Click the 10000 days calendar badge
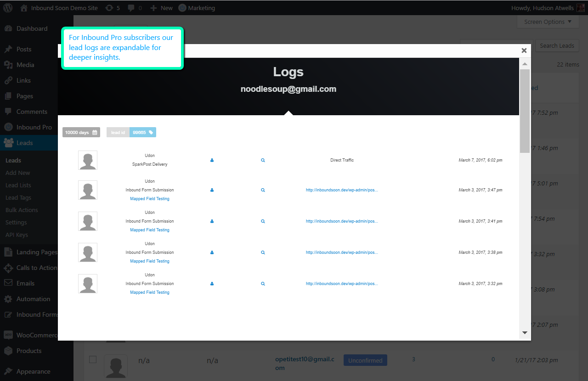This screenshot has height=381, width=588. 81,132
